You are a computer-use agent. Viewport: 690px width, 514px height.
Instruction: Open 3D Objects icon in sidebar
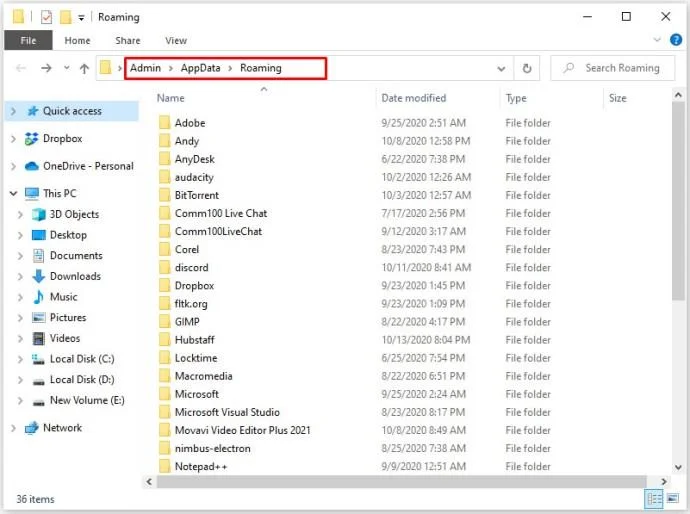(x=39, y=214)
